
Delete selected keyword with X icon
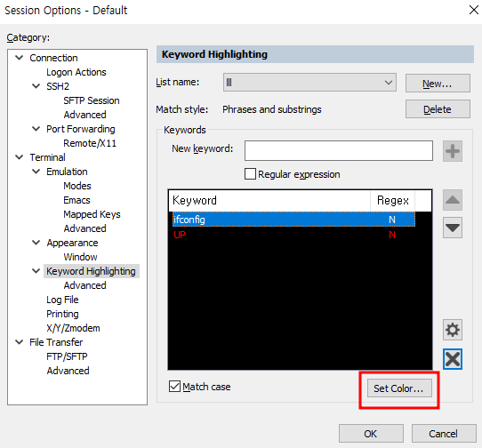(452, 359)
